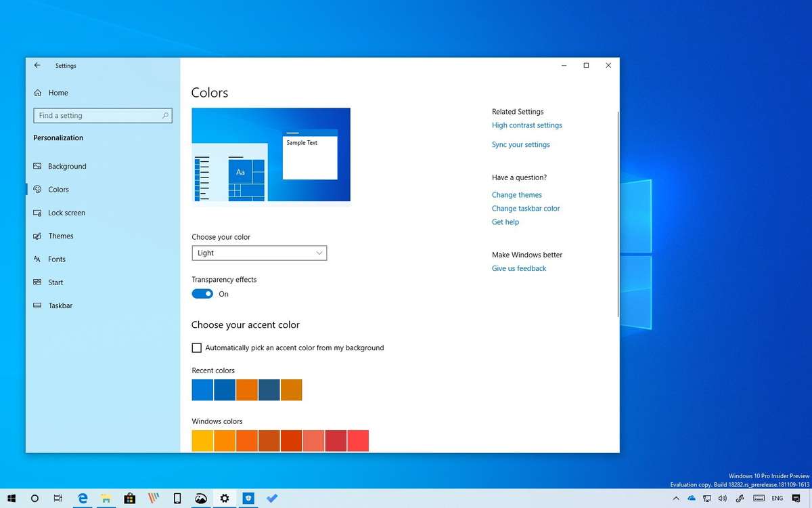Click Change taskbar color link

(526, 208)
